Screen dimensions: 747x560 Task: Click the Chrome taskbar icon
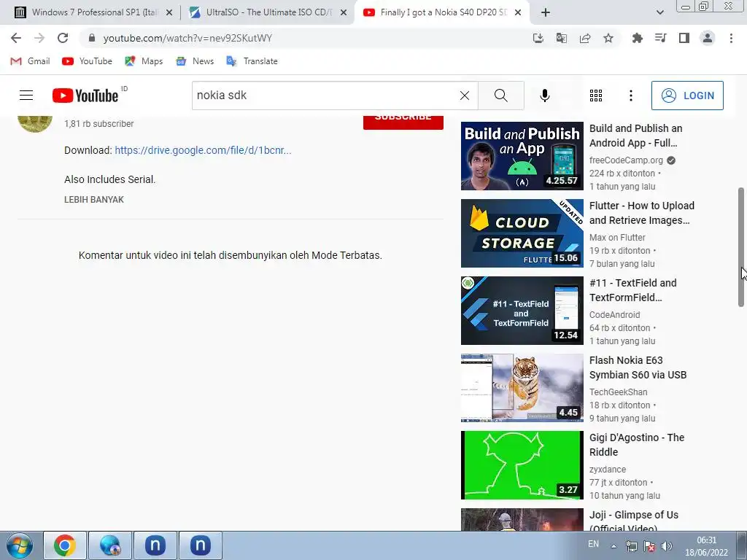pos(65,545)
